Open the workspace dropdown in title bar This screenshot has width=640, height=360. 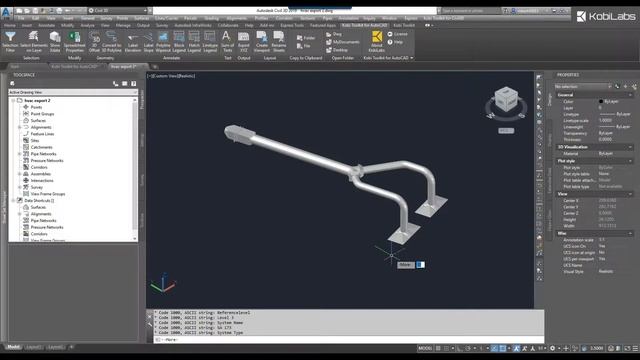click(x=118, y=11)
